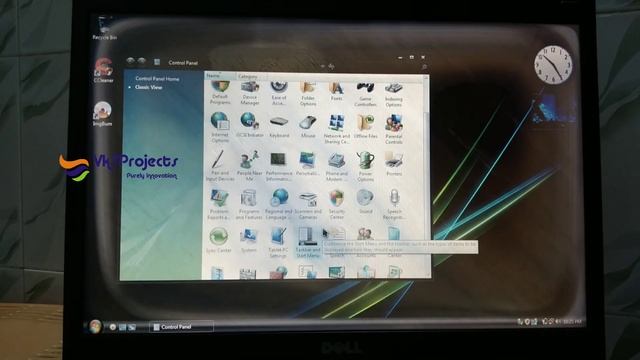This screenshot has height=360, width=640.
Task: Select Classic View in the left pane
Action: pos(149,87)
